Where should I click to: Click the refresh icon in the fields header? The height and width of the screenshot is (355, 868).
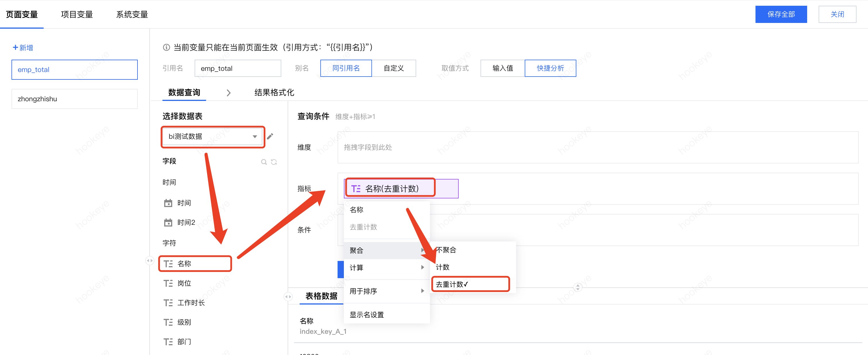point(274,162)
